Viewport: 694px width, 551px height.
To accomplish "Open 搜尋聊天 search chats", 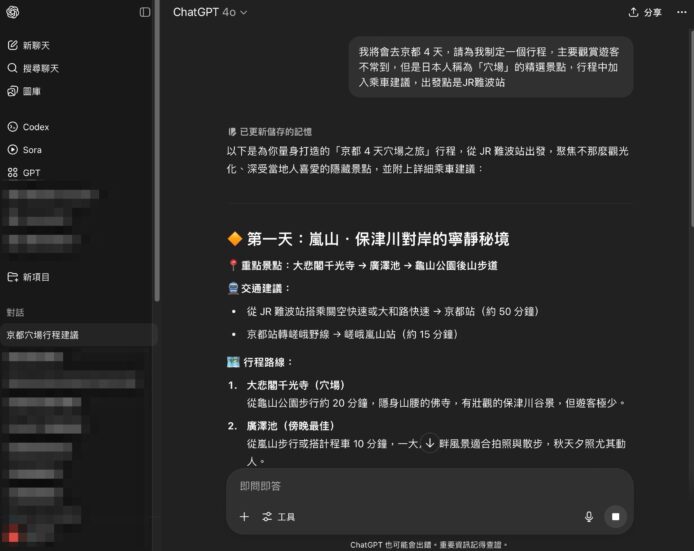I will click(40, 68).
